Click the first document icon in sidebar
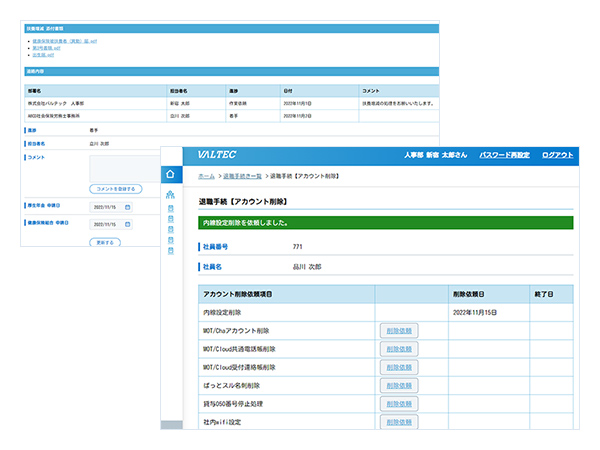This screenshot has width=600, height=450. [x=171, y=208]
